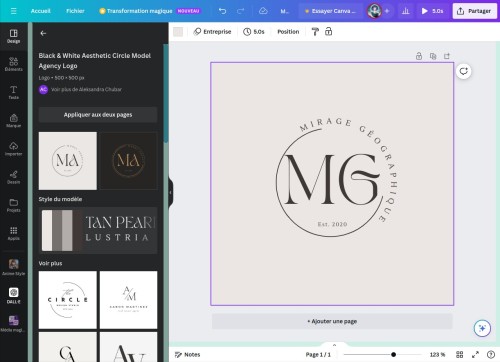Image resolution: width=500 pixels, height=362 pixels.
Task: Expand the page thumbnails chevron
Action: click(x=334, y=345)
